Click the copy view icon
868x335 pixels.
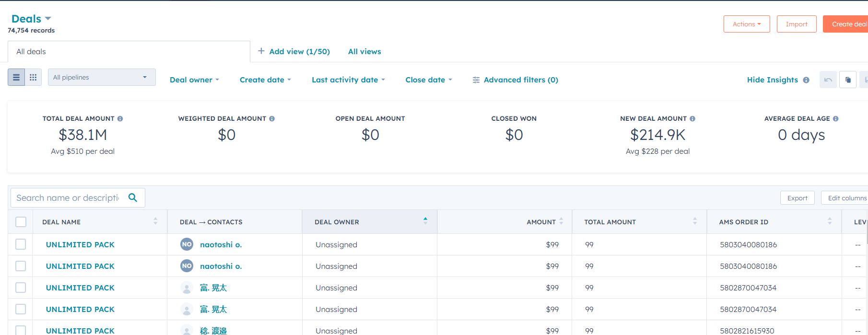[x=848, y=80]
